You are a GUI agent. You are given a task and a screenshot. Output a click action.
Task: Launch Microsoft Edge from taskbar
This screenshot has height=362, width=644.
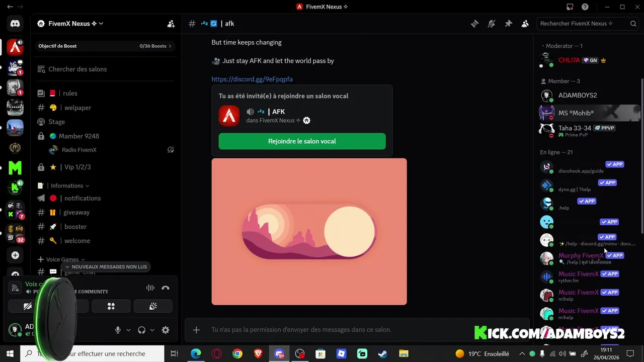(196, 354)
